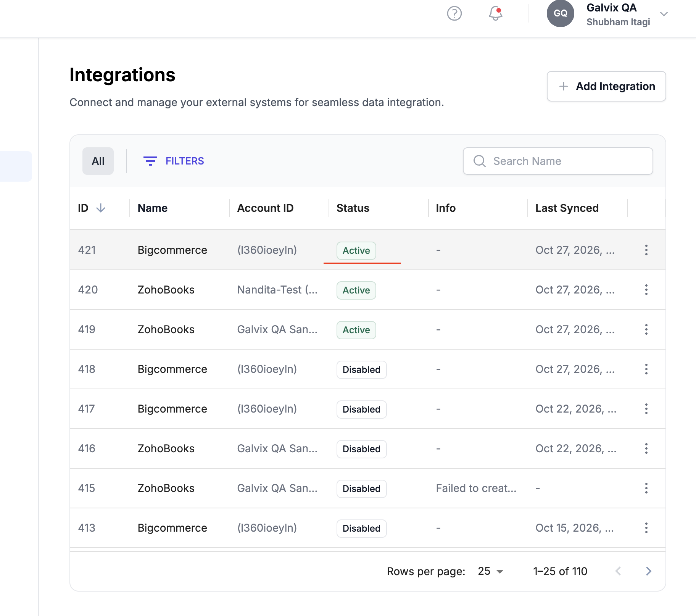Open actions menu for row 415
The height and width of the screenshot is (616, 696).
(646, 488)
